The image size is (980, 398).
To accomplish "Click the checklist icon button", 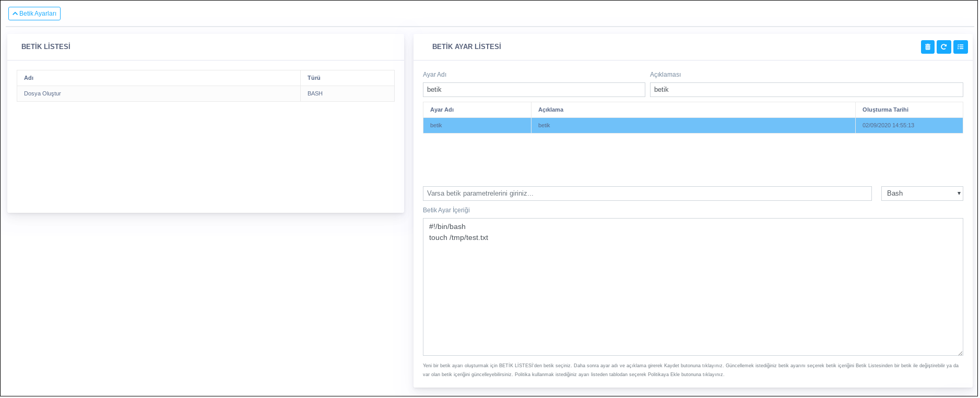I will click(x=960, y=47).
